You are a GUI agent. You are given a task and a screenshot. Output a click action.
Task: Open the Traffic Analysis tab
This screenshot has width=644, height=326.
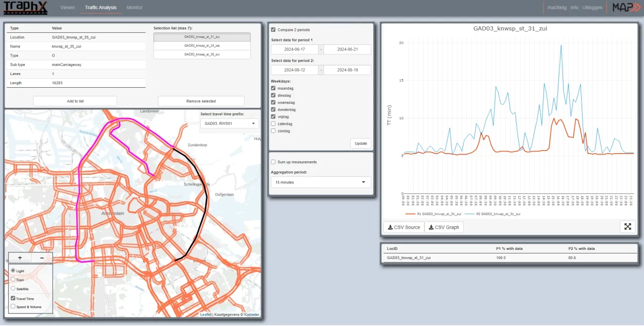[101, 8]
